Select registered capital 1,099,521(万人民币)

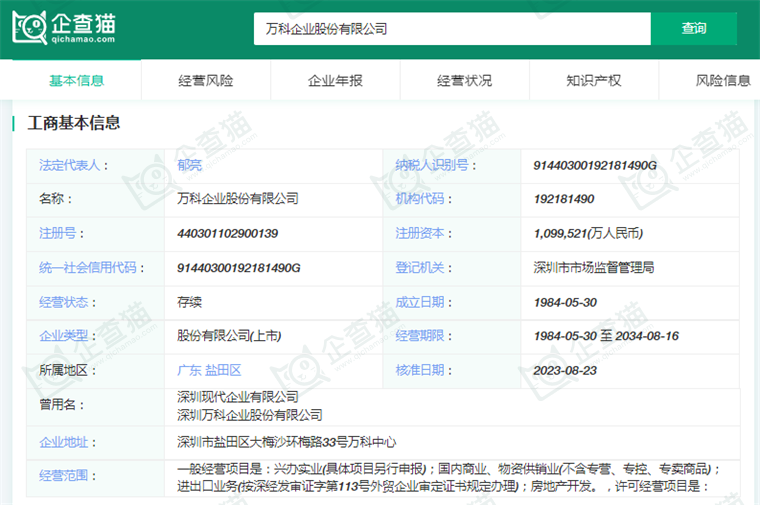(588, 233)
